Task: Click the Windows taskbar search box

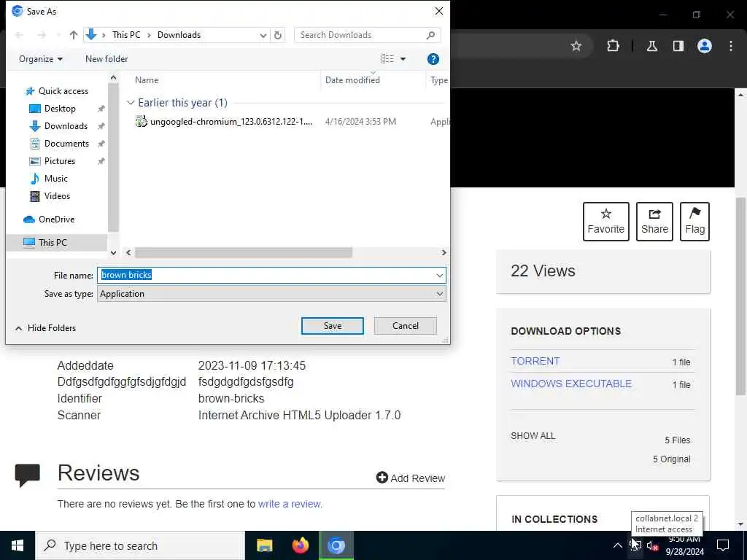Action: (x=140, y=545)
